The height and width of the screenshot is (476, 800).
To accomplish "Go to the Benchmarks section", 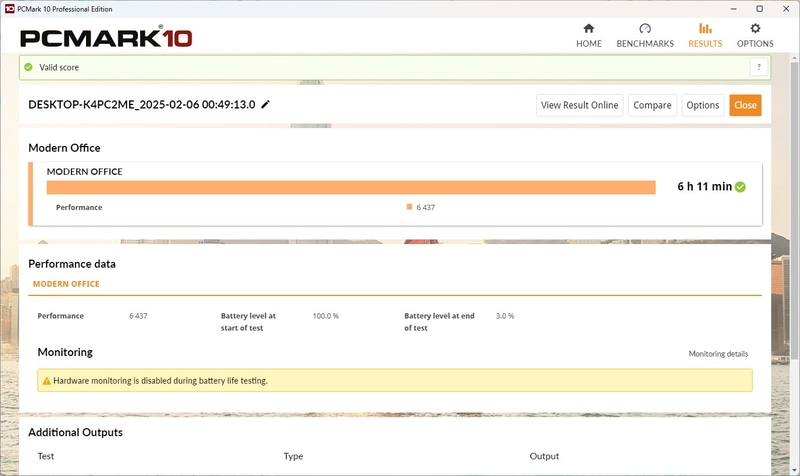I will tap(645, 36).
